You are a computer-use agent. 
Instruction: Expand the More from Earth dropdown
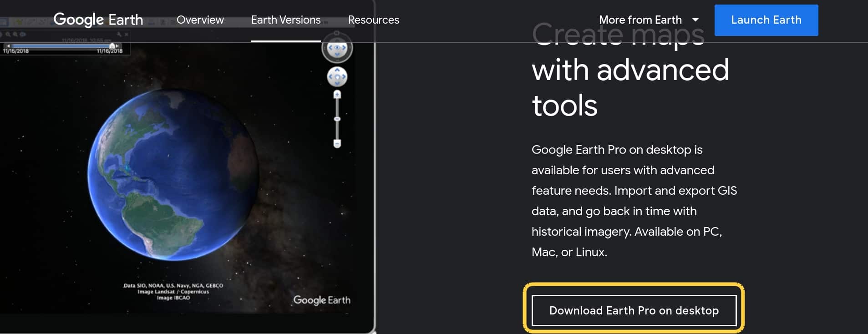click(x=649, y=20)
